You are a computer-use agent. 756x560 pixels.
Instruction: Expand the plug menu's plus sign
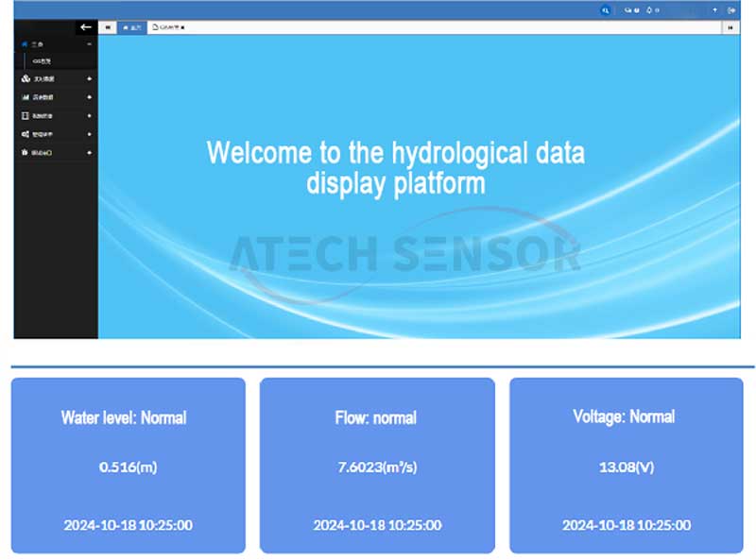pos(89,152)
